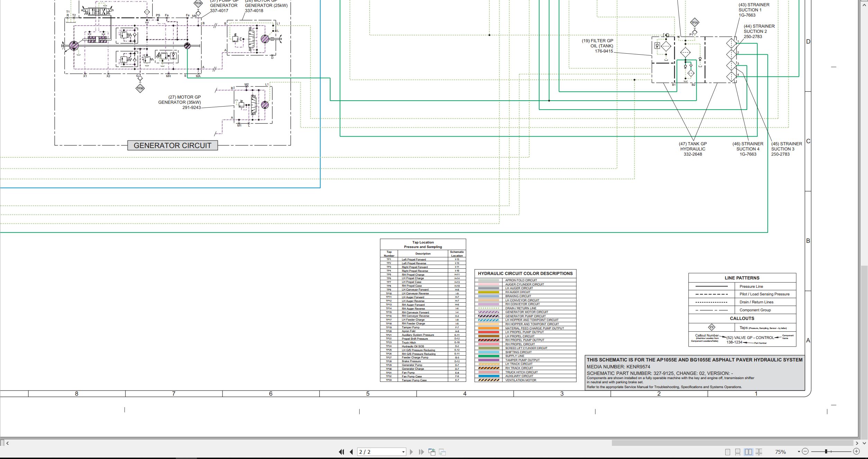Image resolution: width=868 pixels, height=459 pixels.
Task: Click the HYDRAULIC CIRCUIT COLOR DESCRIPTIONS heading
Action: (525, 273)
